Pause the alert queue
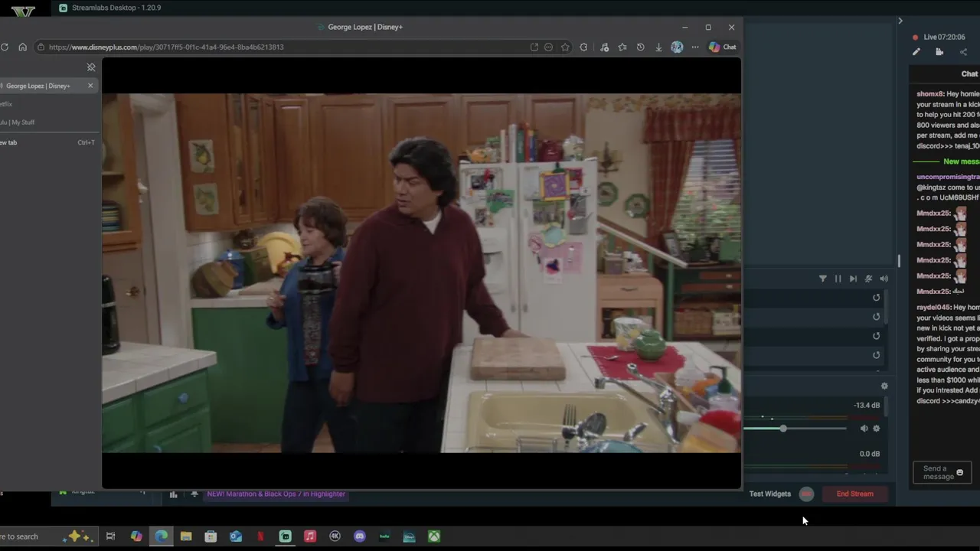The height and width of the screenshot is (551, 980). point(838,279)
